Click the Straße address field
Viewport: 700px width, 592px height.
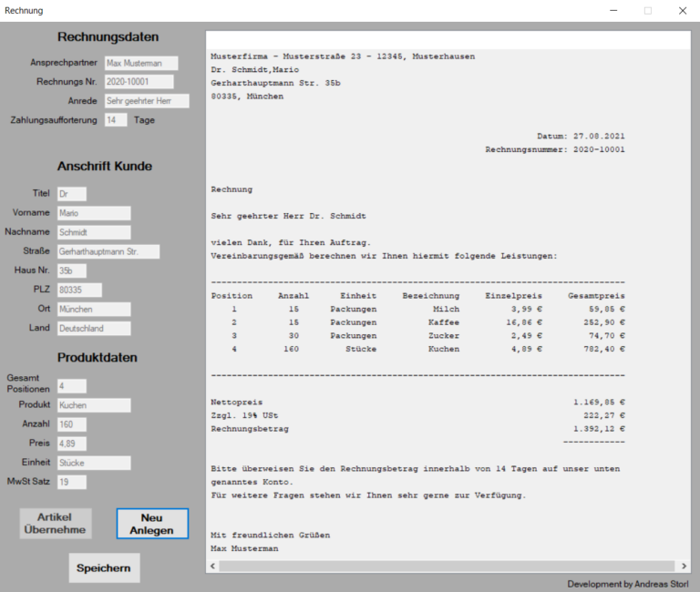pos(108,251)
